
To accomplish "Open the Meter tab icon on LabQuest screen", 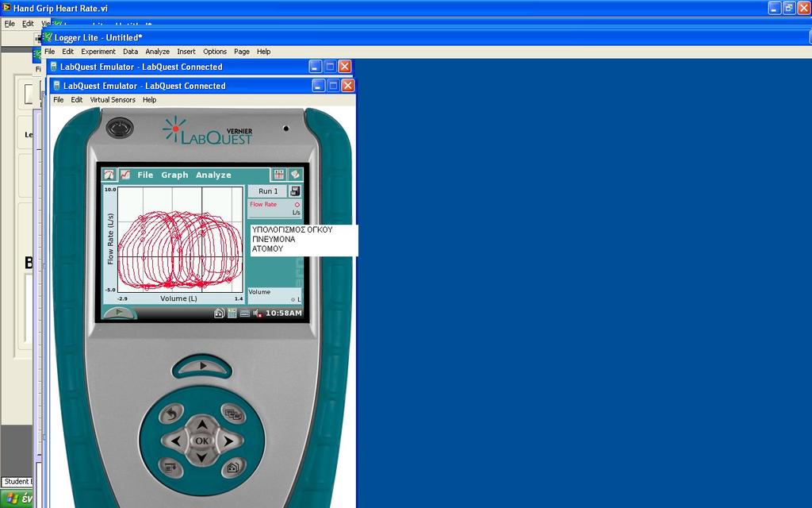I will tap(109, 175).
